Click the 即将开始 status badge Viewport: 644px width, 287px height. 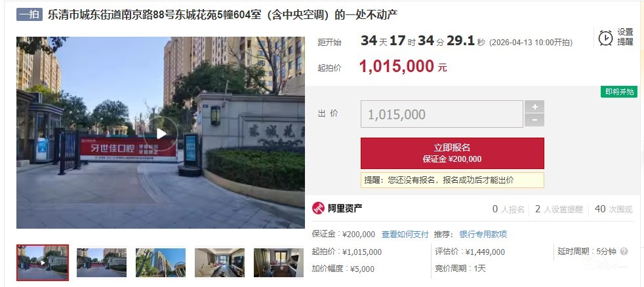(x=619, y=92)
